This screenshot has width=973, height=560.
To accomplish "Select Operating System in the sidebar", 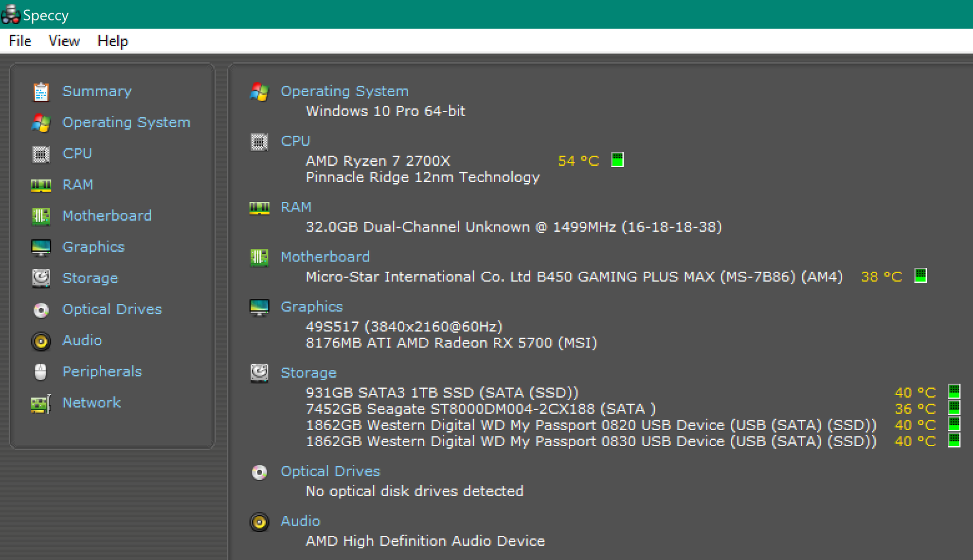I will tap(126, 122).
